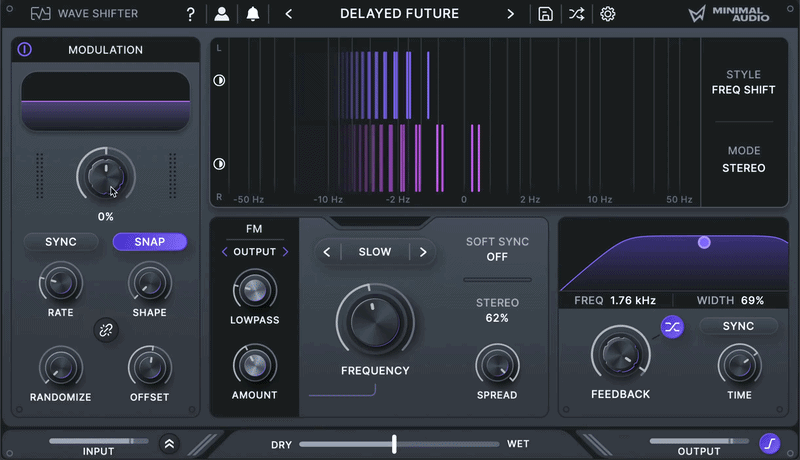Click the SHAPE knob
Viewport: 800px width, 460px height.
click(149, 283)
